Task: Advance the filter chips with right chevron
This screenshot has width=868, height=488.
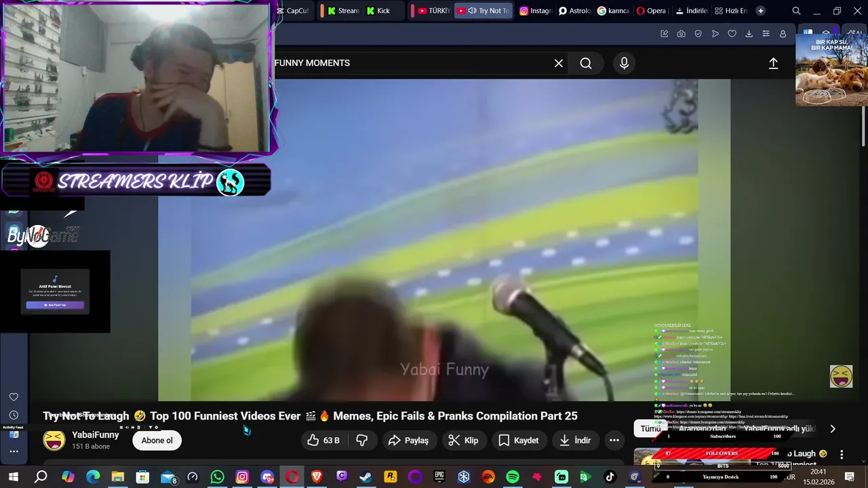Action: click(833, 428)
